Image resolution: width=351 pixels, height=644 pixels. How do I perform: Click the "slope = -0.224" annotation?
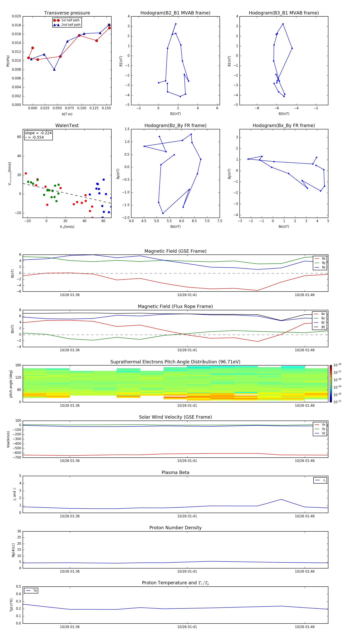pyautogui.click(x=38, y=133)
